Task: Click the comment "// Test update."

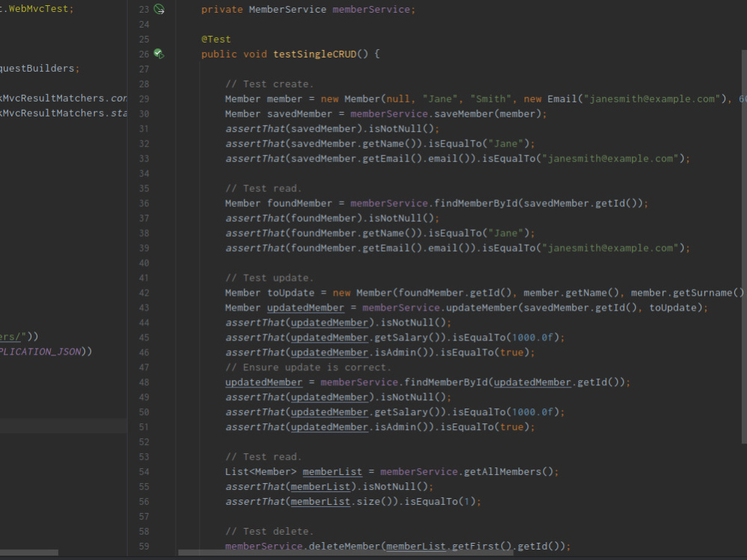Action: (x=270, y=278)
